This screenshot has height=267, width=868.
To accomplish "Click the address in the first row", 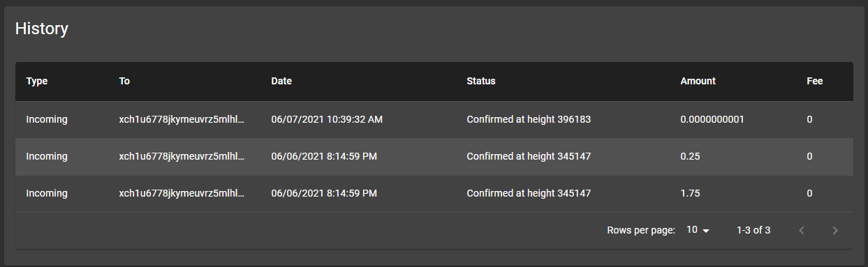I will 182,119.
